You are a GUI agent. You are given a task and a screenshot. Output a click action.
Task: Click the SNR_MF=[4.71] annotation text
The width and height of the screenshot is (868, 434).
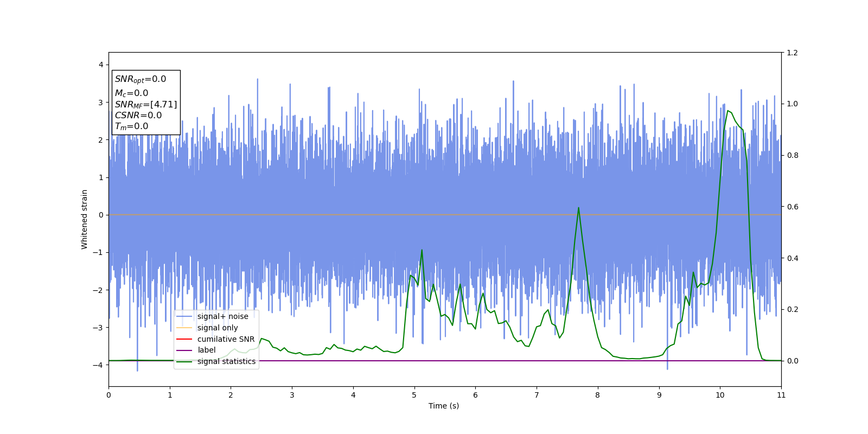pos(146,104)
